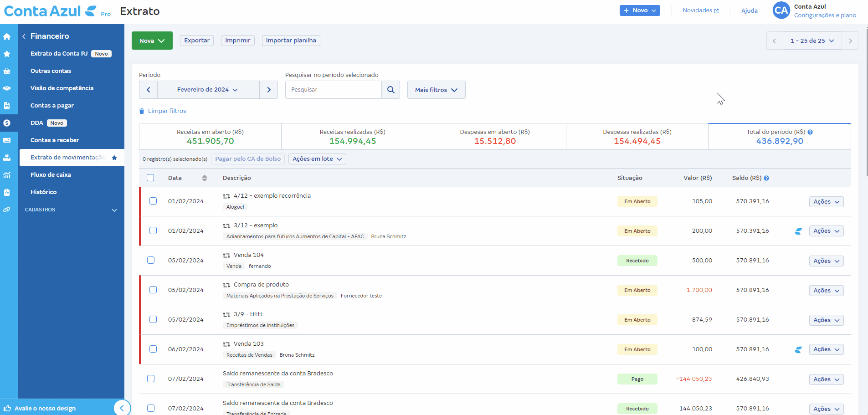Click the Exportar button
Screen dimensions: 868x415
tap(197, 41)
